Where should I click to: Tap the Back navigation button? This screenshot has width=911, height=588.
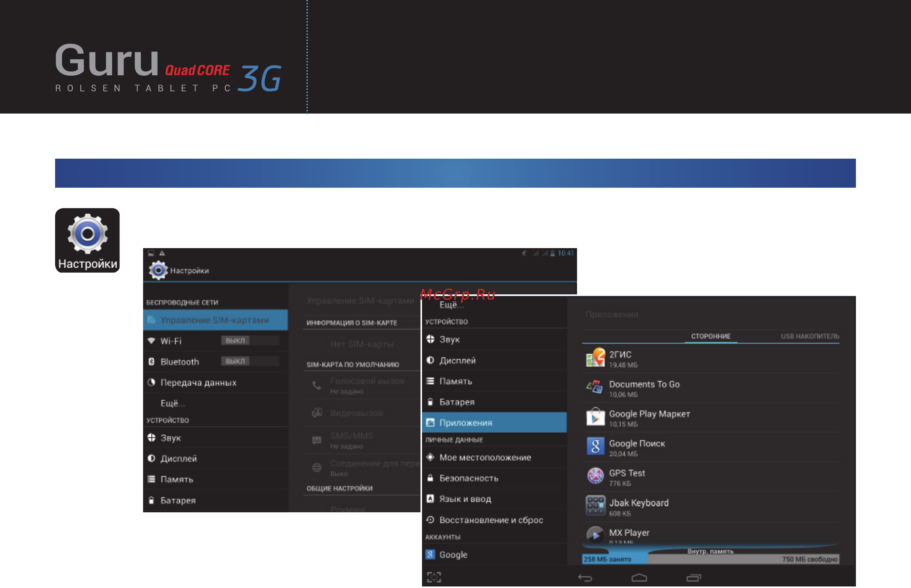point(585,578)
